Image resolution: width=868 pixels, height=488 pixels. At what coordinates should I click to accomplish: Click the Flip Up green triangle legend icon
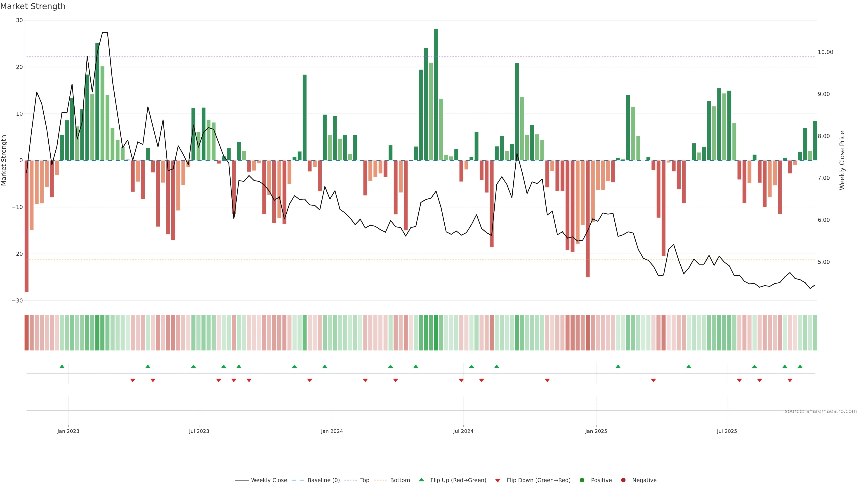[421, 480]
